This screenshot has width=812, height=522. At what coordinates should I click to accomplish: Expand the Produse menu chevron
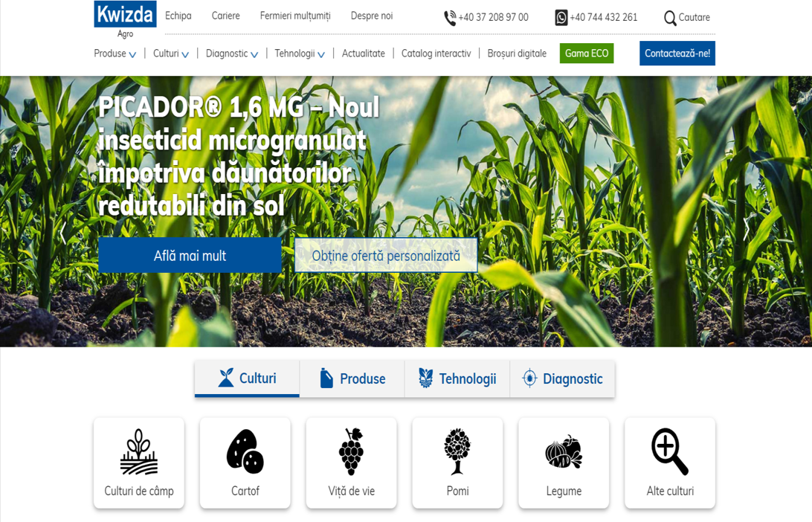click(132, 54)
